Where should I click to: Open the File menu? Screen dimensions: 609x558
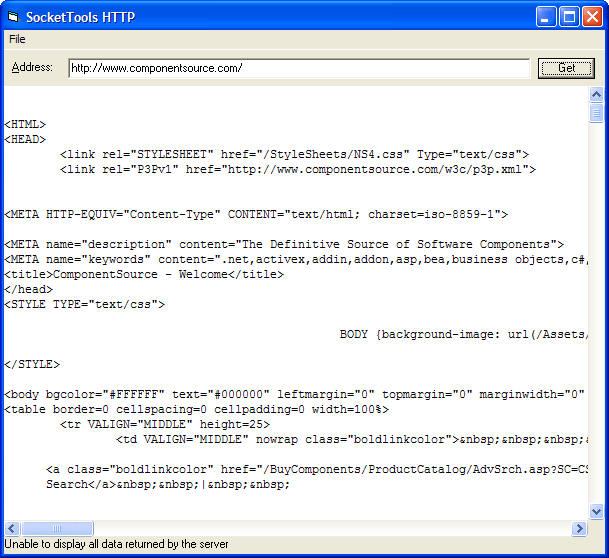click(x=17, y=39)
